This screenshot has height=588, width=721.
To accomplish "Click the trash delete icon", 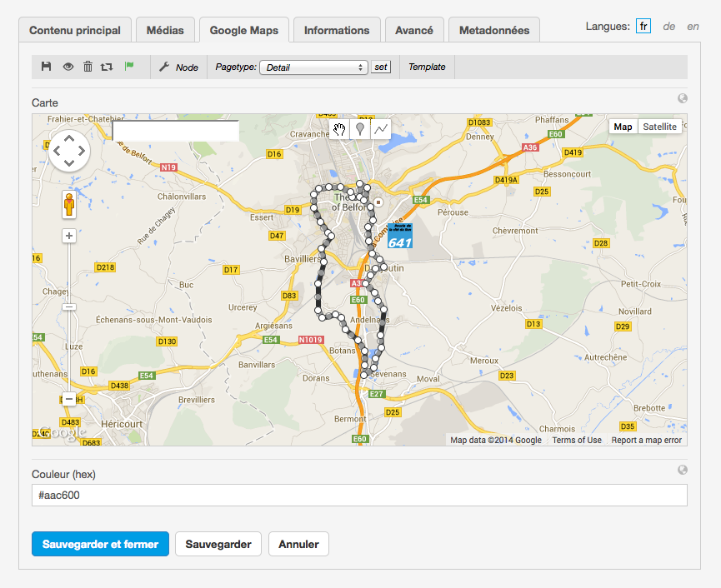I will pyautogui.click(x=88, y=67).
